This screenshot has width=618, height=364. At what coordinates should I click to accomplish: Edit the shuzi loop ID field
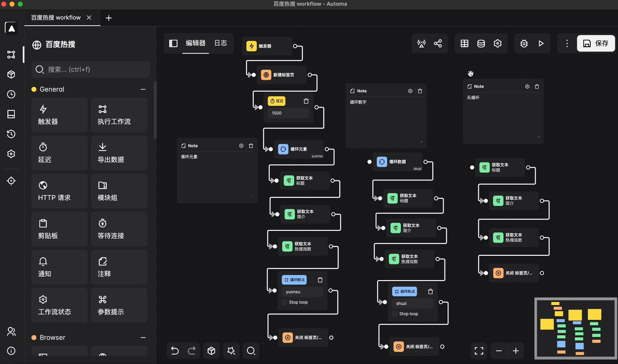pos(413,304)
